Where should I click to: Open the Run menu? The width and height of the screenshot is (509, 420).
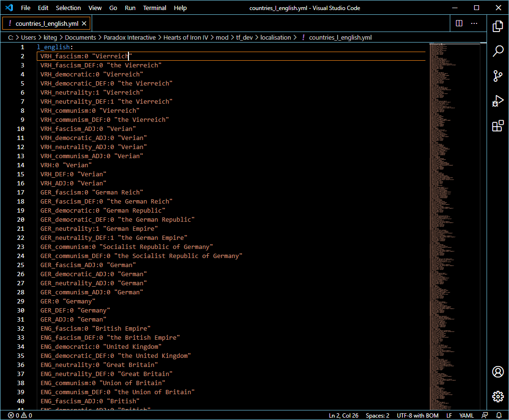tap(130, 8)
